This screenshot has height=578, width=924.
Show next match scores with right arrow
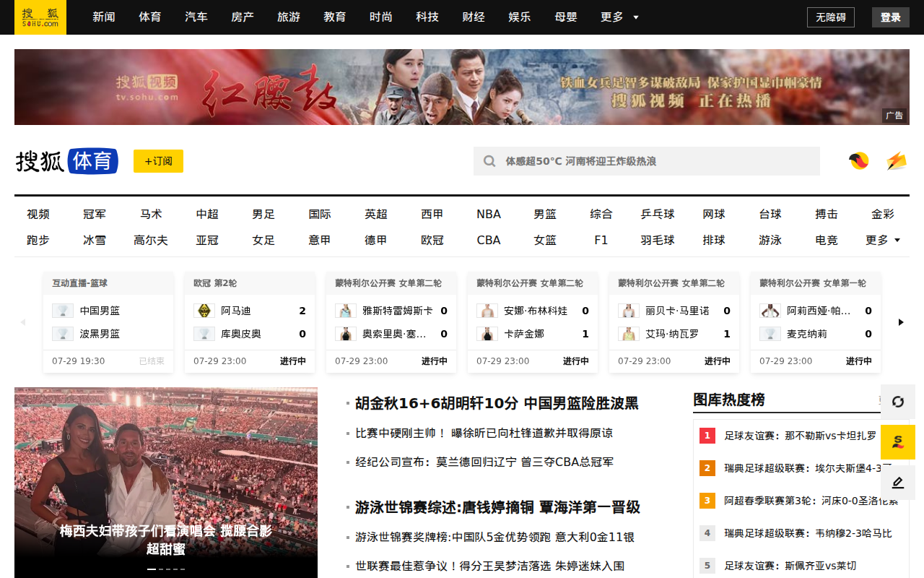[x=901, y=322]
